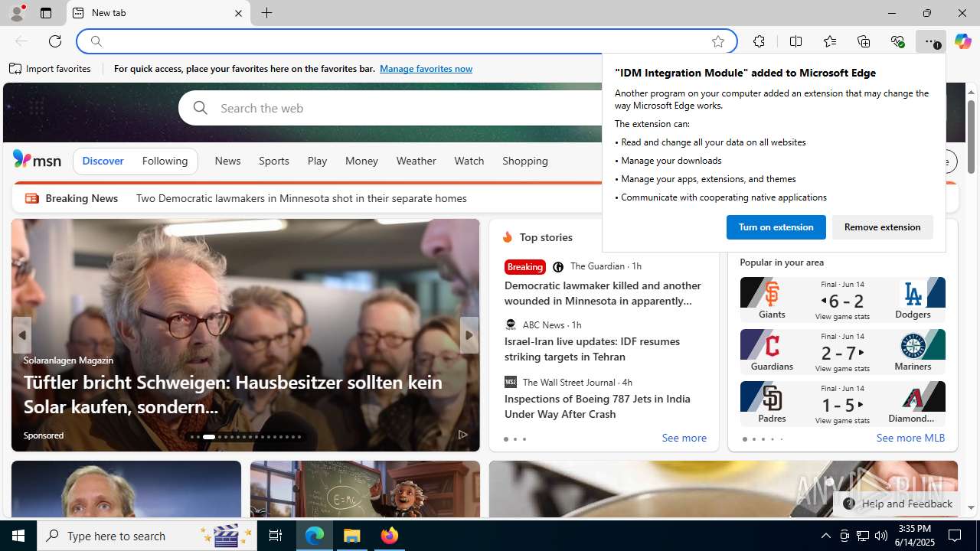Open the Extensions puzzle icon

759,41
